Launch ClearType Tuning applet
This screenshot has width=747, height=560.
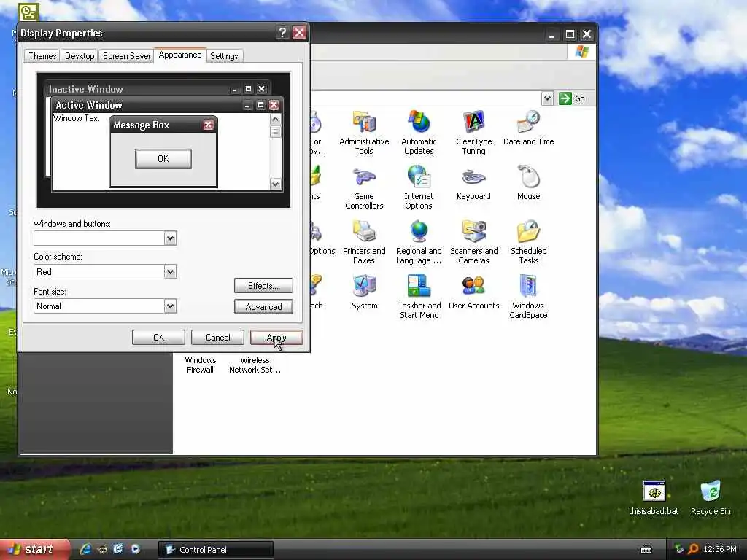click(473, 133)
